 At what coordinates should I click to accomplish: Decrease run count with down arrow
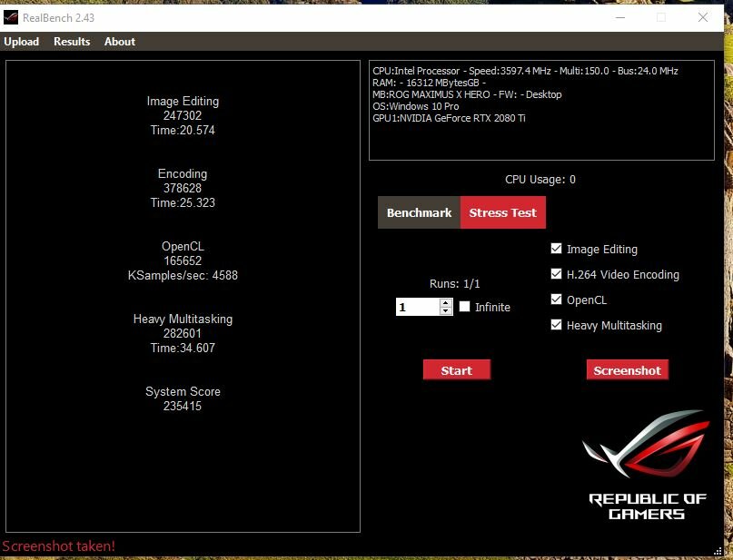(x=446, y=311)
